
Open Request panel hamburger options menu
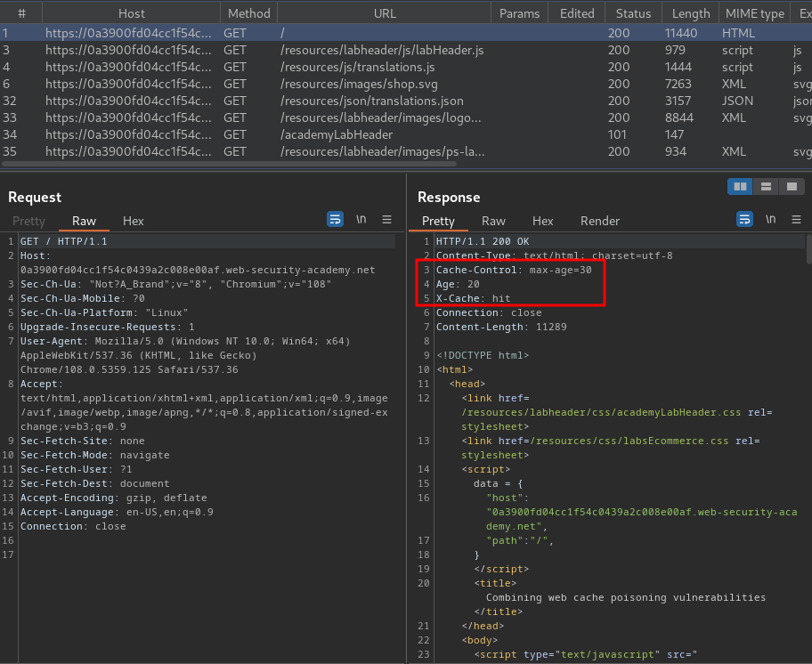[x=386, y=220]
